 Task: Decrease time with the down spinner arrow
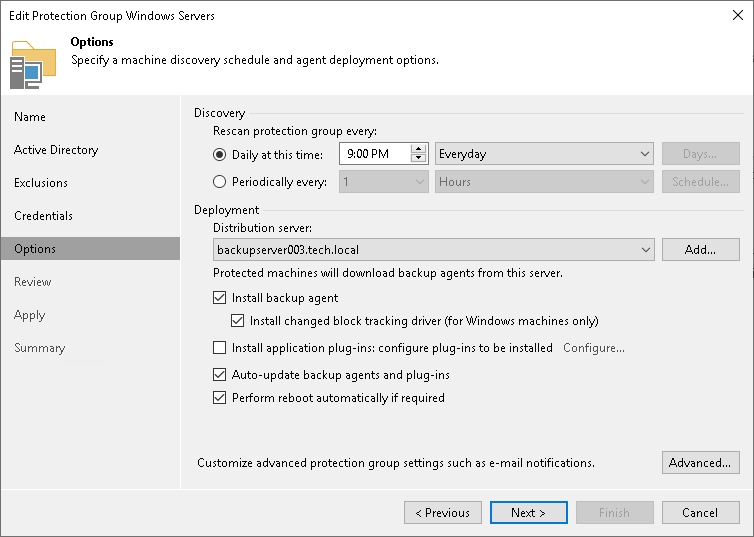(419, 159)
